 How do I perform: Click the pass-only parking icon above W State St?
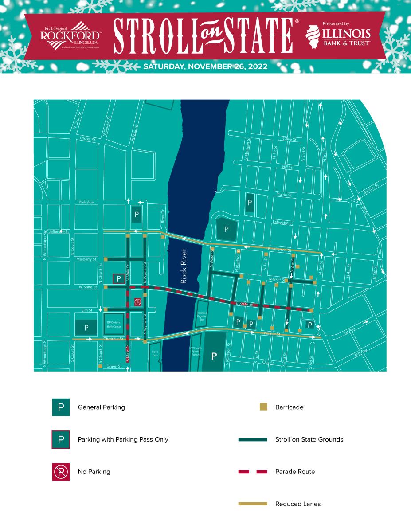coord(118,278)
